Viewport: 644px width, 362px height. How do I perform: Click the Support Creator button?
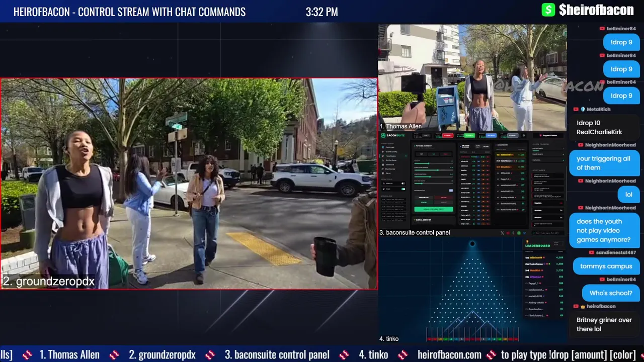pos(548,135)
